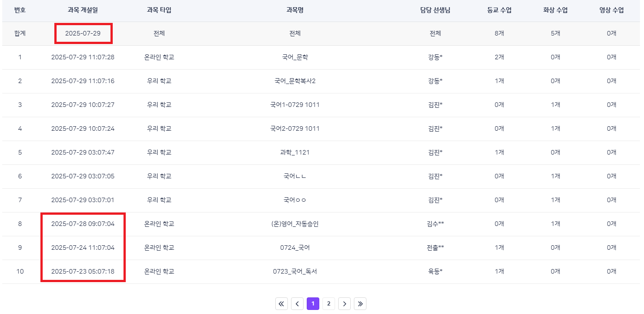The image size is (644, 314).
Task: Go to page 2 in pagination
Action: 329,304
